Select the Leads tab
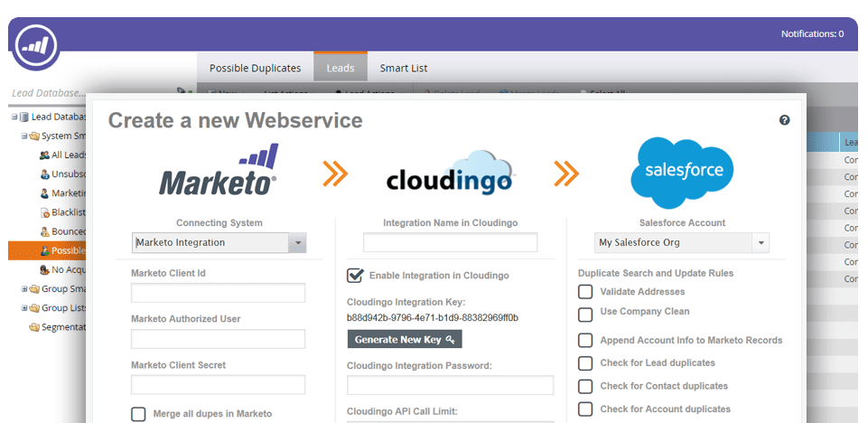This screenshot has width=868, height=423. tap(341, 67)
